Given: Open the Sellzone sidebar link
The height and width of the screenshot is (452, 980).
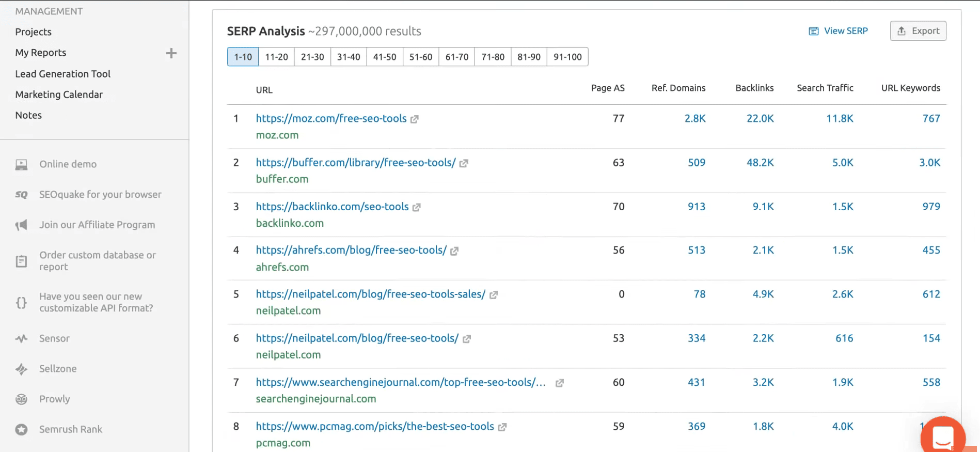Looking at the screenshot, I should [58, 369].
